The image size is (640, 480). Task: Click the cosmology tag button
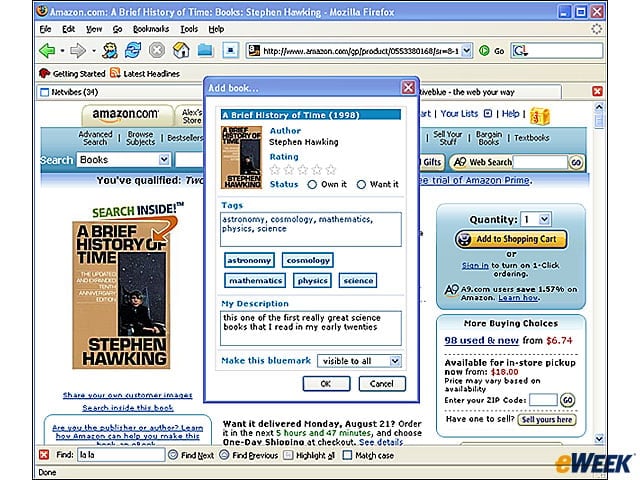[308, 260]
